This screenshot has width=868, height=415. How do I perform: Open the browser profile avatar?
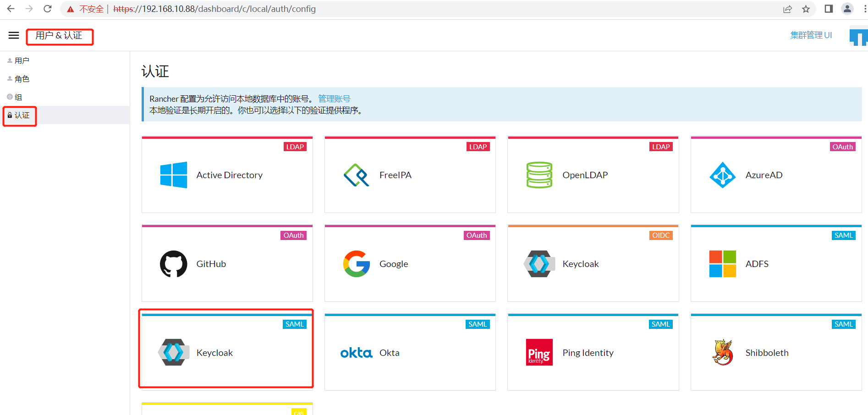(847, 9)
